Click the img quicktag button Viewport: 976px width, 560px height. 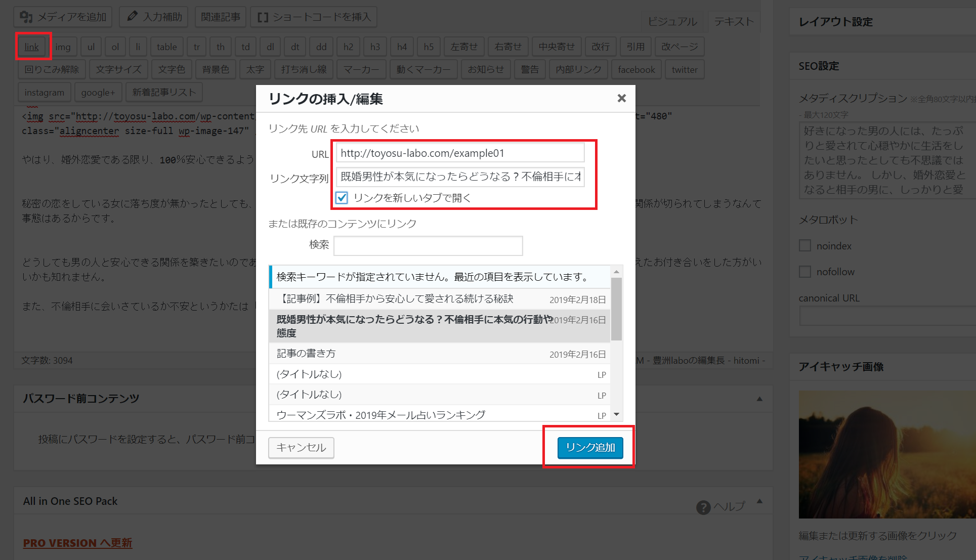(63, 47)
